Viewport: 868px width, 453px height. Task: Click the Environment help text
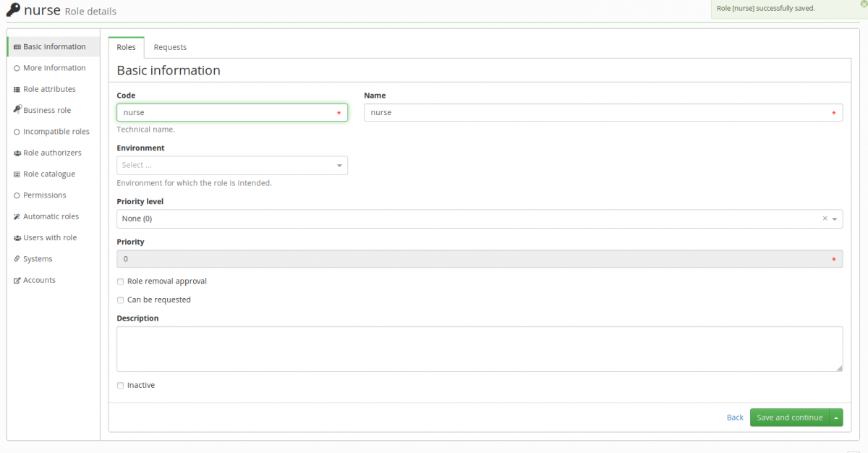pos(194,183)
